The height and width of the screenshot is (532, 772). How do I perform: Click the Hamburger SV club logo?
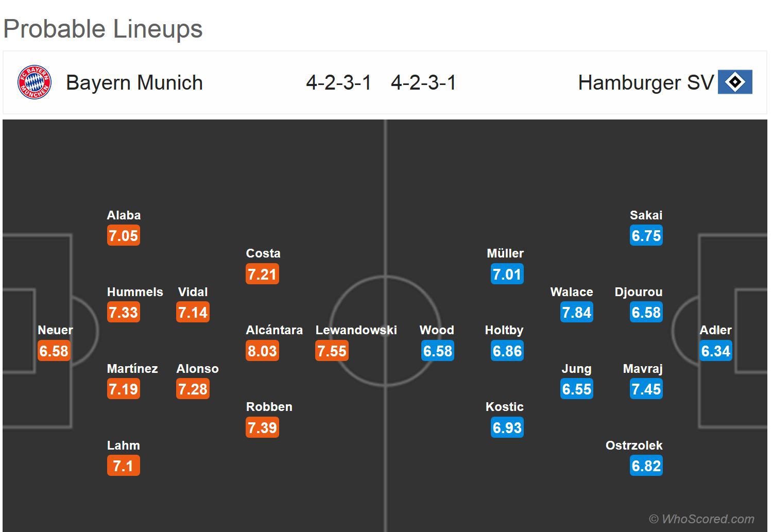(x=735, y=82)
